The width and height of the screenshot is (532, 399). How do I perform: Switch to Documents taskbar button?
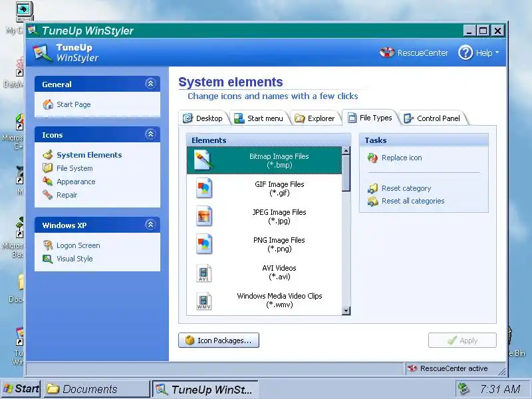point(96,389)
